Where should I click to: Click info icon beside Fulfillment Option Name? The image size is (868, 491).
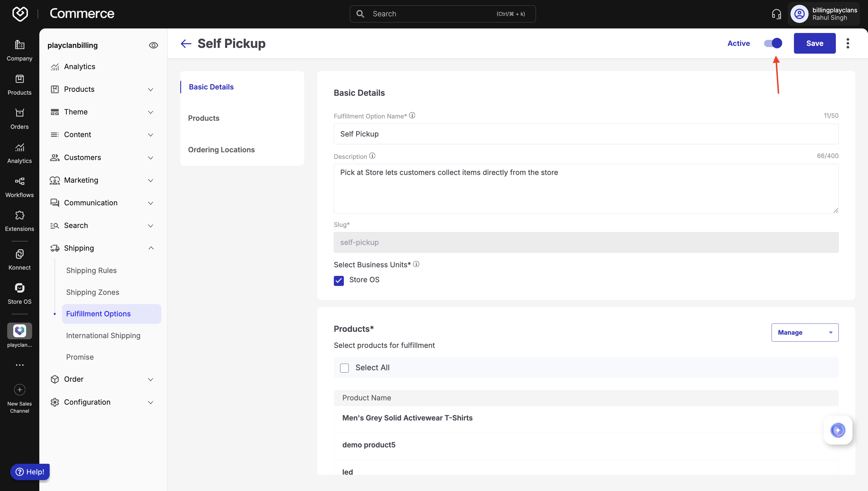pyautogui.click(x=412, y=115)
